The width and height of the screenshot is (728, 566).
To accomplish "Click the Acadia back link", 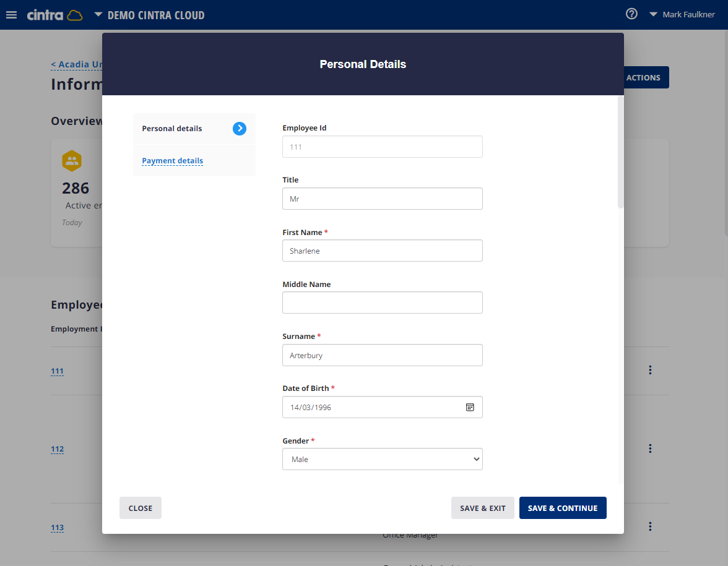I will click(76, 64).
